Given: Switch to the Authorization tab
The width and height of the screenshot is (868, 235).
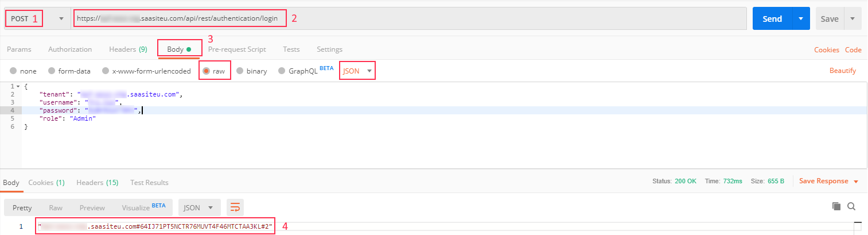Looking at the screenshot, I should (x=70, y=49).
